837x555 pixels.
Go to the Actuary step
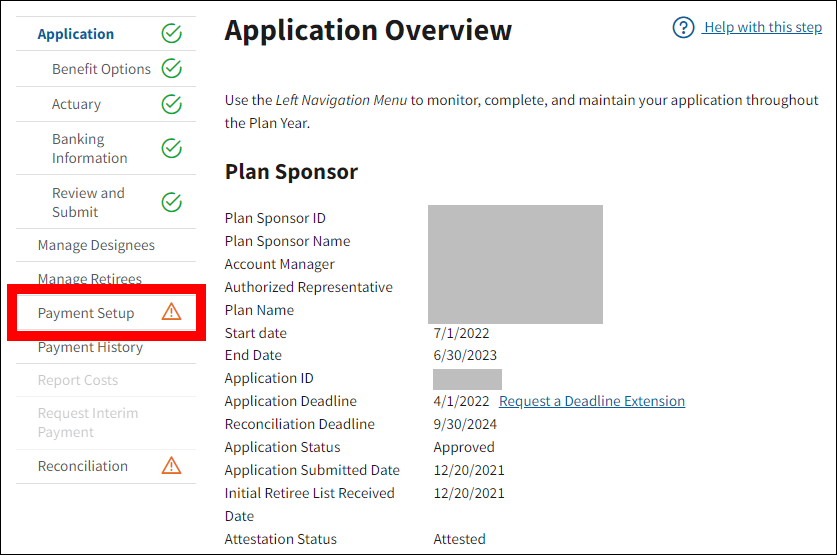click(76, 104)
